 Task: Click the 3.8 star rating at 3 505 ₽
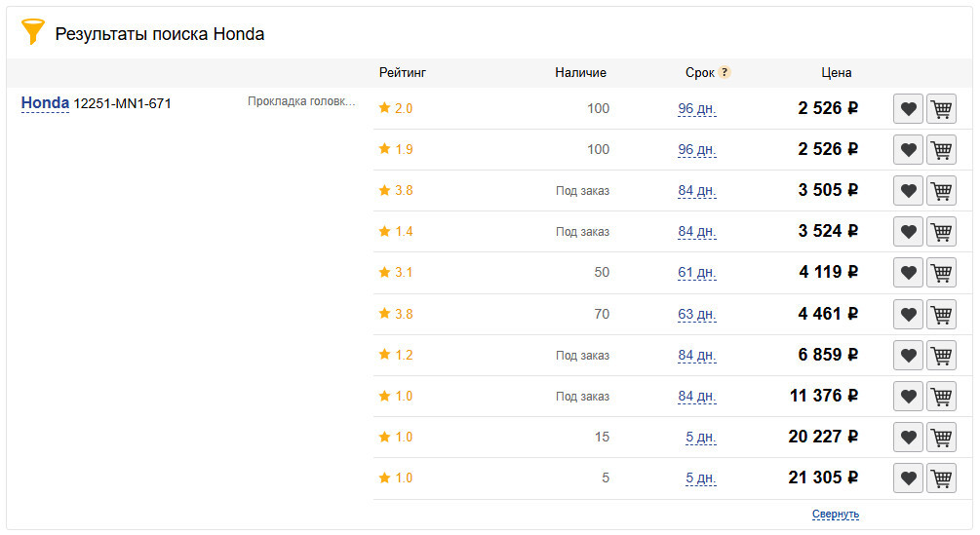click(x=396, y=190)
